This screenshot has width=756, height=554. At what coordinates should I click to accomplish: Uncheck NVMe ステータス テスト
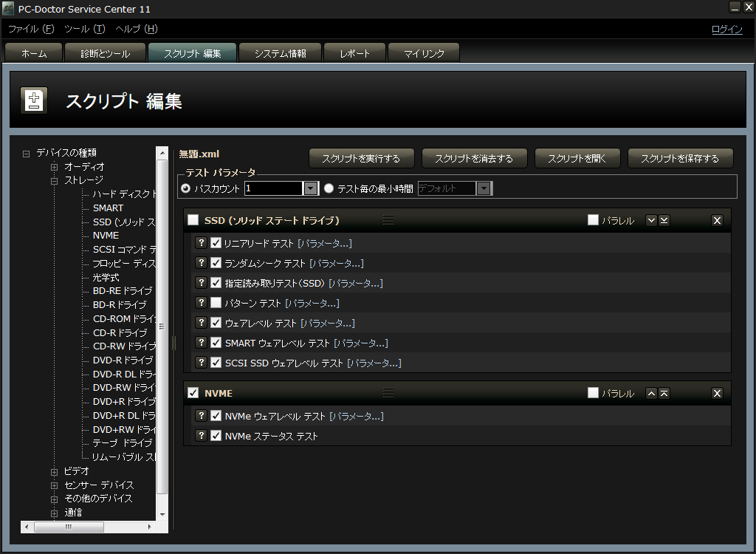point(216,436)
